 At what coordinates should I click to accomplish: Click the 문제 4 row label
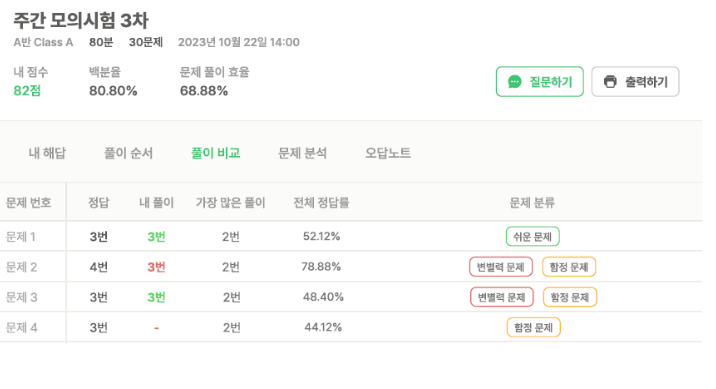[21, 327]
